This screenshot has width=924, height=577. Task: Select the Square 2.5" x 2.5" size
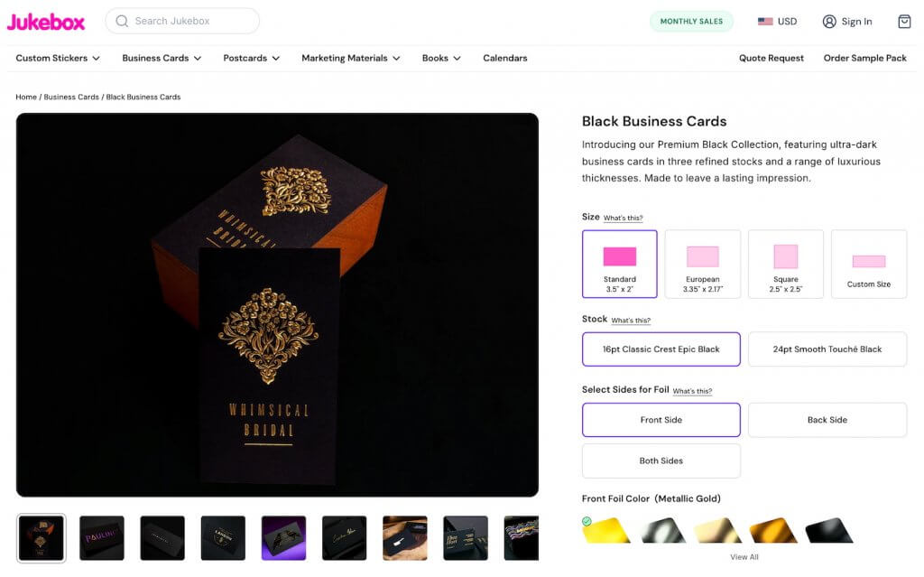pos(785,263)
